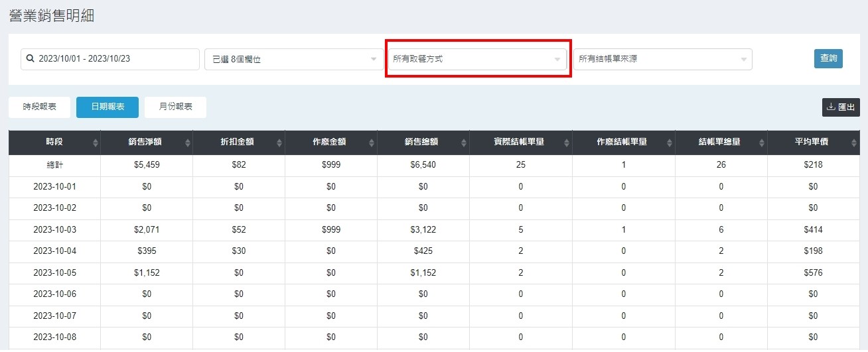
Task: Switch to the 時段報表 tab
Action: (39, 107)
